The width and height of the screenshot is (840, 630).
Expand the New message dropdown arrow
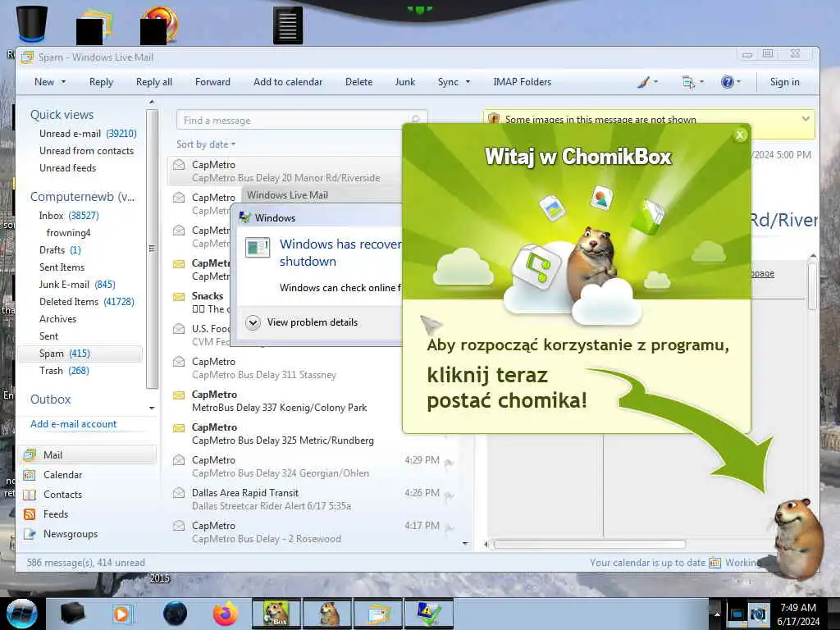click(63, 82)
